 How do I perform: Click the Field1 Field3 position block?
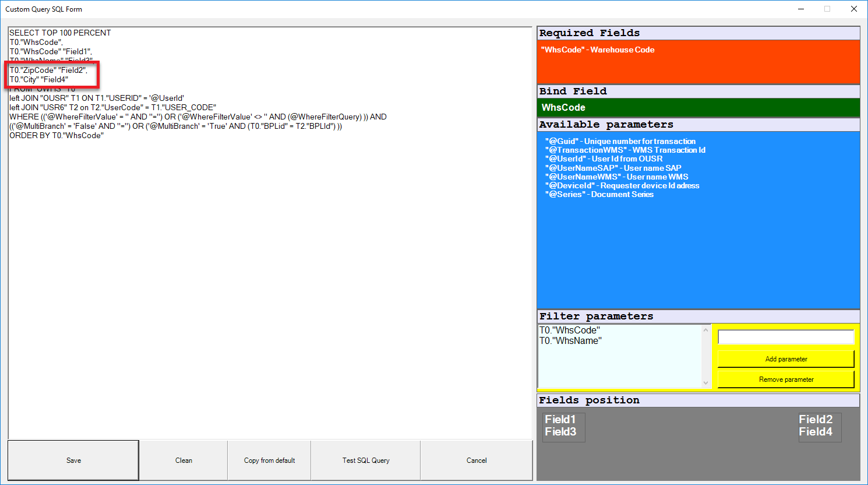point(563,426)
